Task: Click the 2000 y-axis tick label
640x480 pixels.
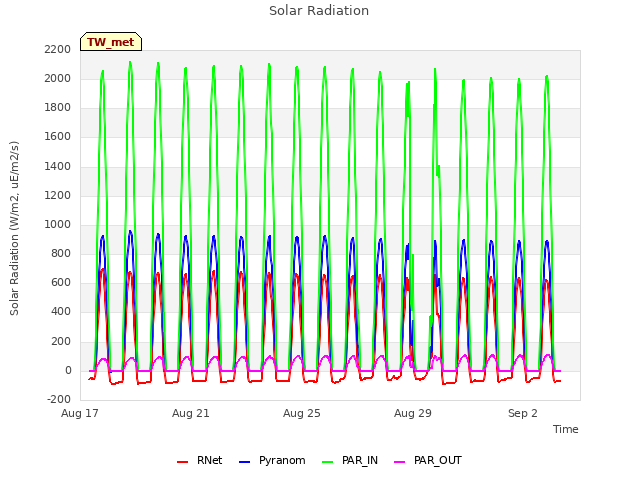Action: pyautogui.click(x=58, y=78)
